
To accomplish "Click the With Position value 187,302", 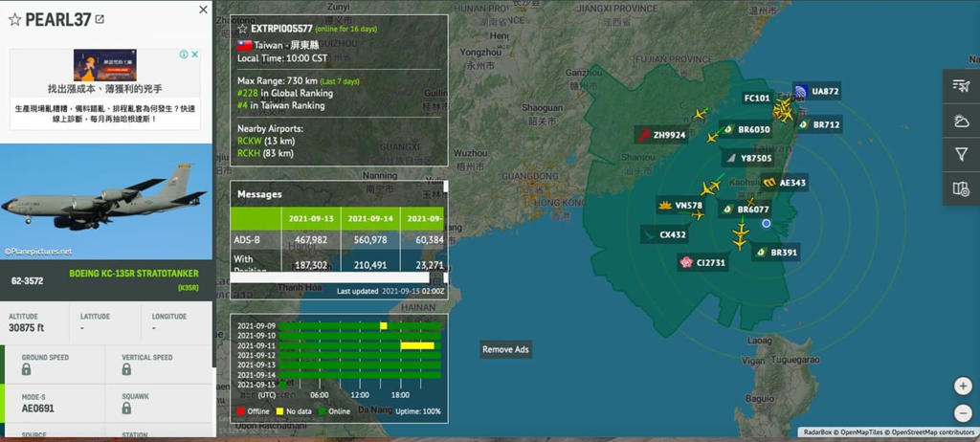I will 311,265.
